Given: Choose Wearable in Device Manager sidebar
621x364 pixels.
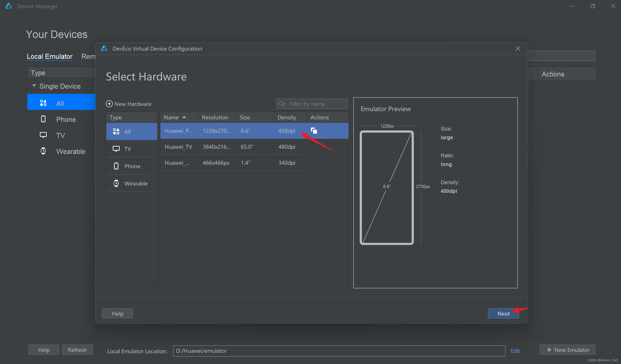Looking at the screenshot, I should point(71,151).
